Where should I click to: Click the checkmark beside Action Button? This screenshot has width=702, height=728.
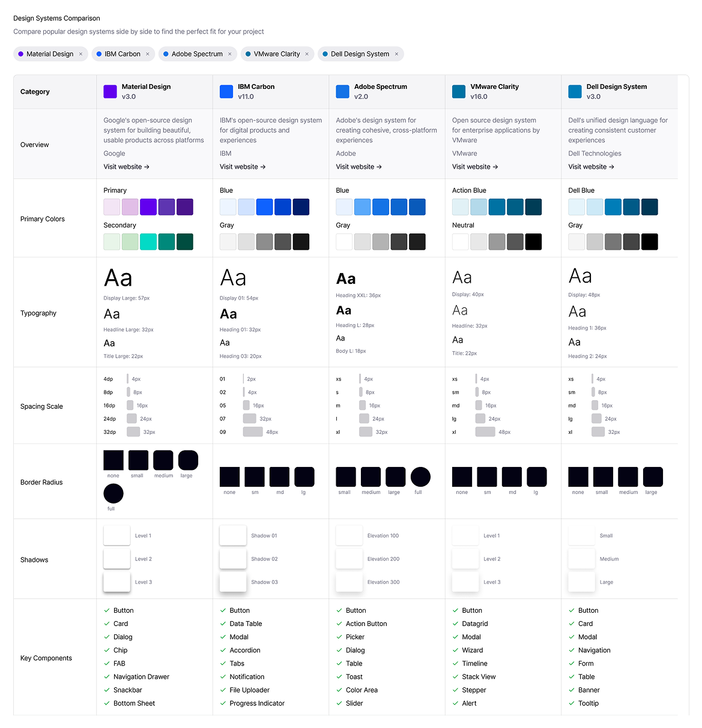point(339,624)
